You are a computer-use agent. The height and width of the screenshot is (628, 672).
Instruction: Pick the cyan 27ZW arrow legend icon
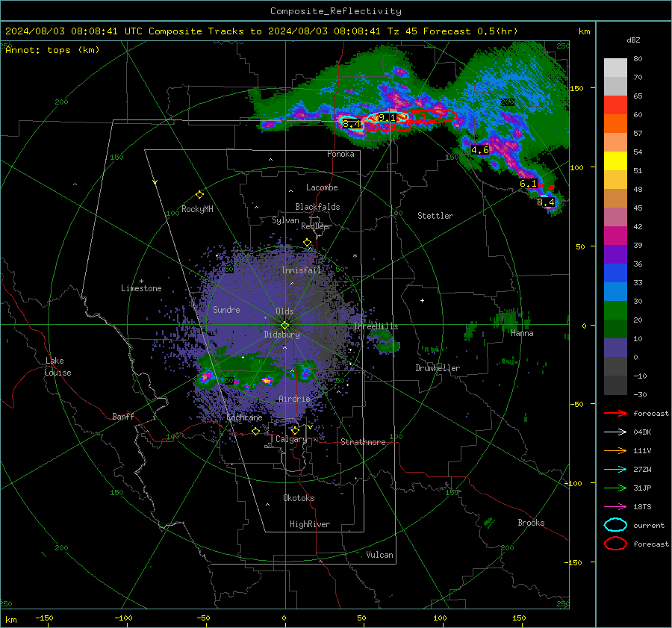[615, 469]
